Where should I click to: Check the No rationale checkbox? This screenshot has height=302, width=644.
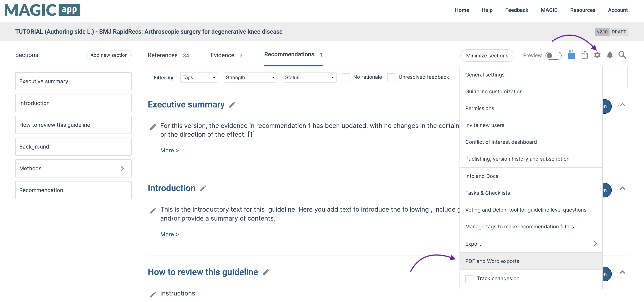point(346,77)
